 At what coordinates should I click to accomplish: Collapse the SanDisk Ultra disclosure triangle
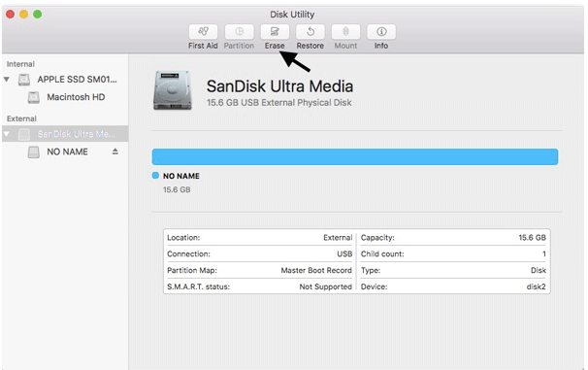click(x=7, y=134)
